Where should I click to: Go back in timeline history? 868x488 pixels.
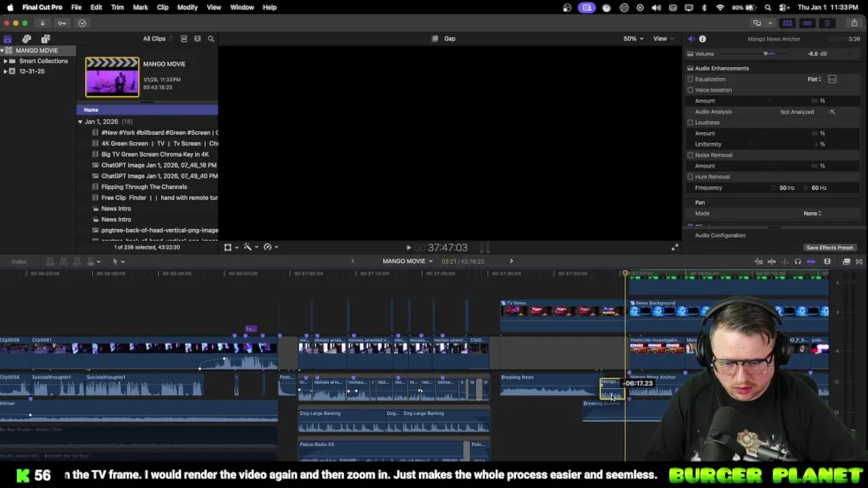click(353, 261)
